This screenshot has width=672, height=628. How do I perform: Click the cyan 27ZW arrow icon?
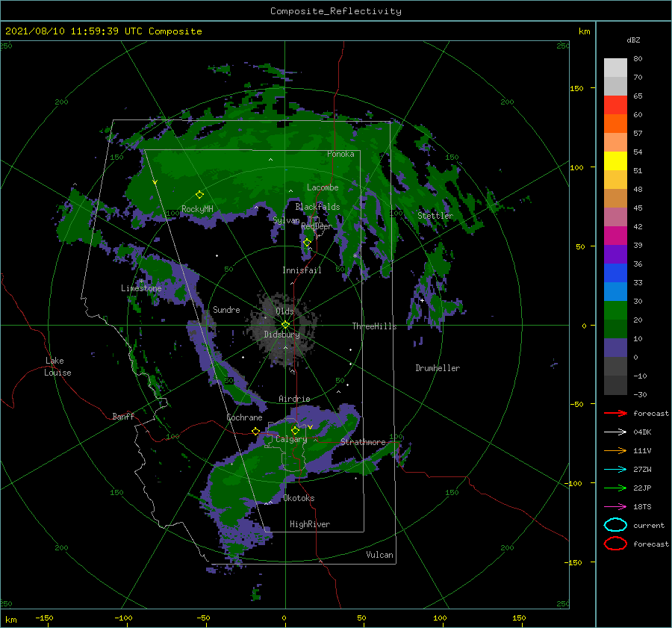pyautogui.click(x=615, y=470)
